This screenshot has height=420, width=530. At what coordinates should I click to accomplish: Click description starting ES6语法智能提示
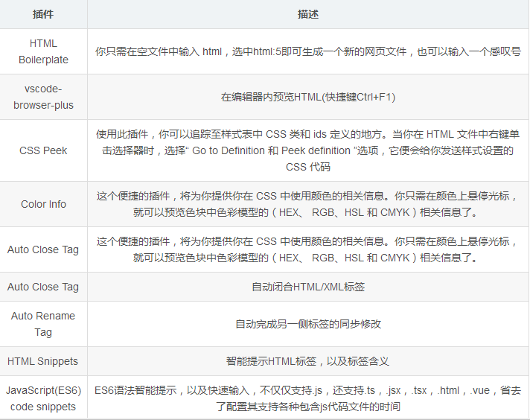click(308, 398)
